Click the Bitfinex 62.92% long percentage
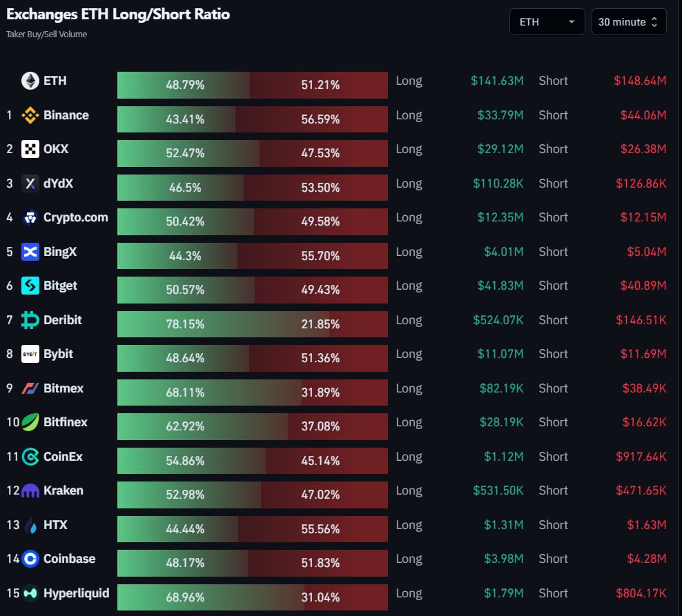 click(x=185, y=426)
